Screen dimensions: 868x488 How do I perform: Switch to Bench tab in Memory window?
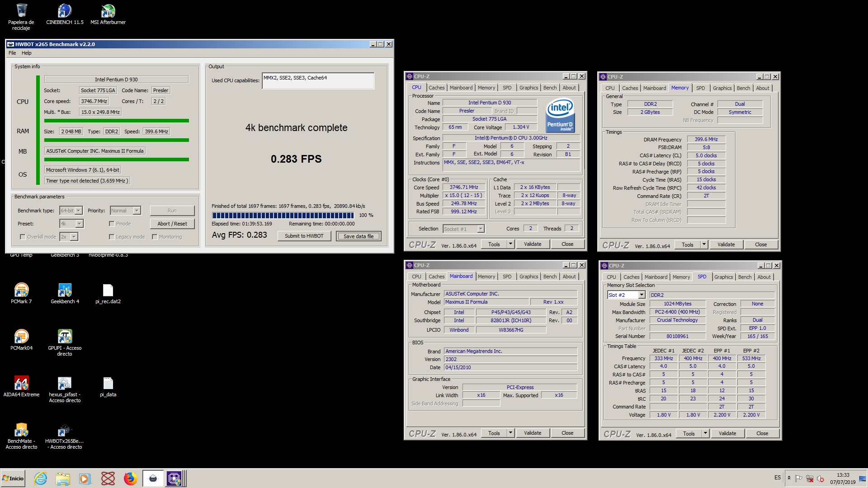tap(743, 88)
